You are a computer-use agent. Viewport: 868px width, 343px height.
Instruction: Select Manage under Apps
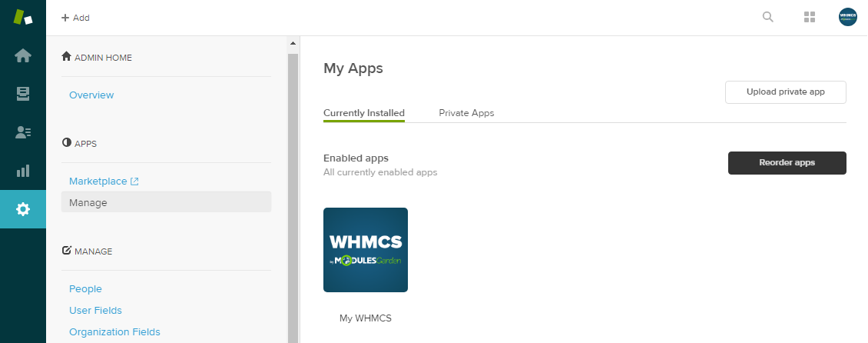[x=166, y=203]
